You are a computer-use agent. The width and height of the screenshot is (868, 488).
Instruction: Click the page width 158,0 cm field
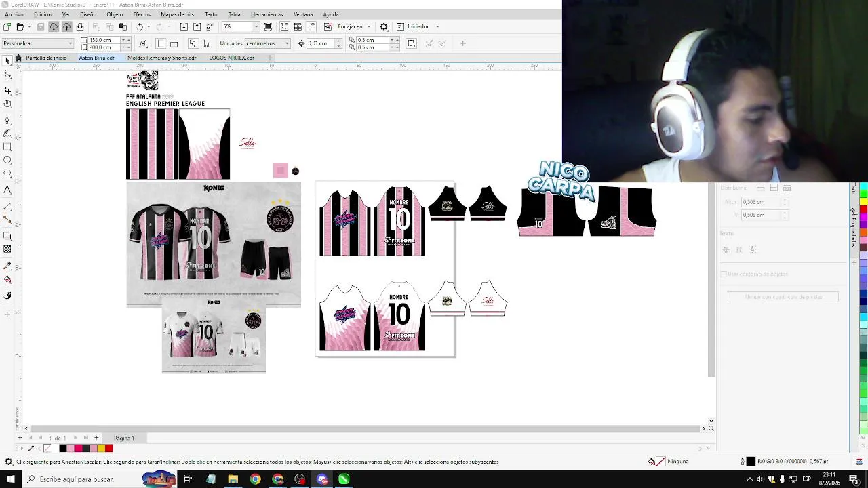tap(104, 40)
